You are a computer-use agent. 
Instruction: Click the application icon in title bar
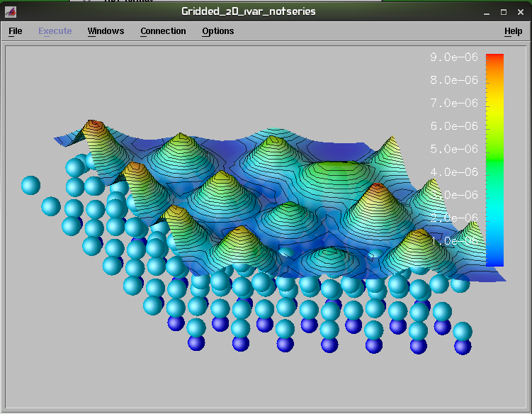tap(11, 12)
